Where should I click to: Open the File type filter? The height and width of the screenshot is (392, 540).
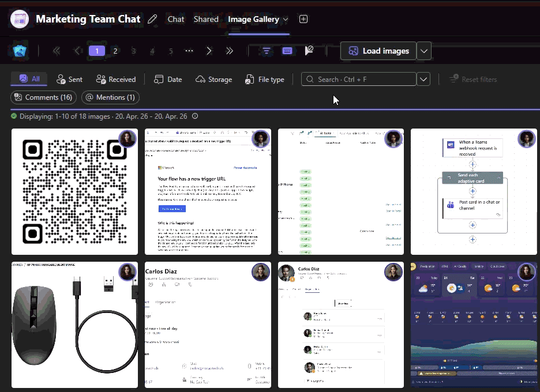(264, 80)
